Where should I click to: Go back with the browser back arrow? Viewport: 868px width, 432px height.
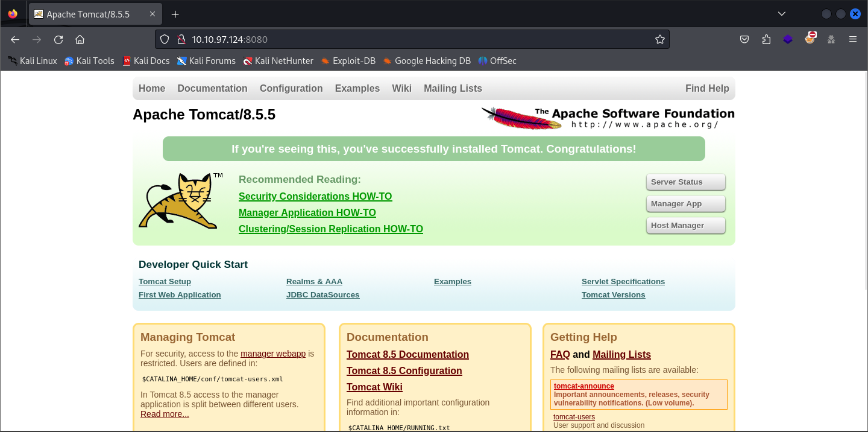pyautogui.click(x=15, y=39)
